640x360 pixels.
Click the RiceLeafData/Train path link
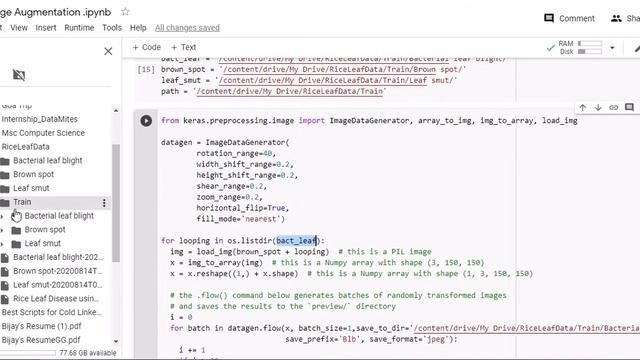click(x=290, y=91)
